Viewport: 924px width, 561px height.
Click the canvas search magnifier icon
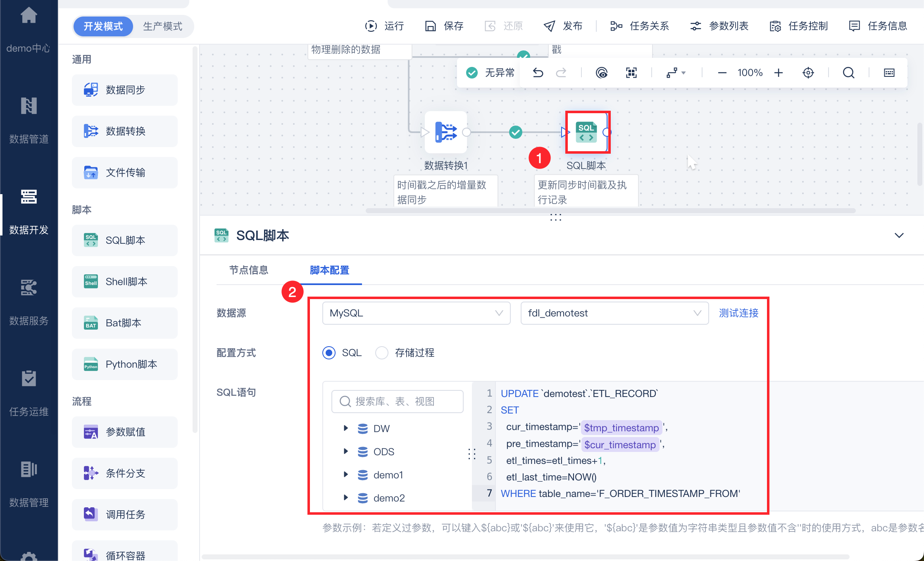[x=848, y=73]
